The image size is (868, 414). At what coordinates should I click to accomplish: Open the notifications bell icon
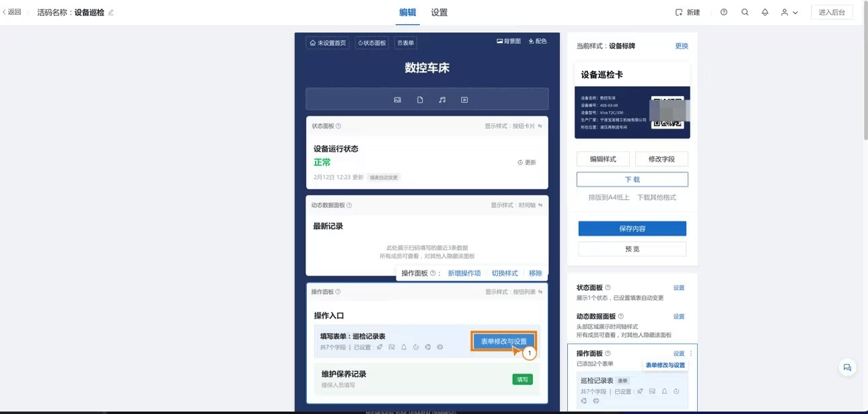coord(765,12)
